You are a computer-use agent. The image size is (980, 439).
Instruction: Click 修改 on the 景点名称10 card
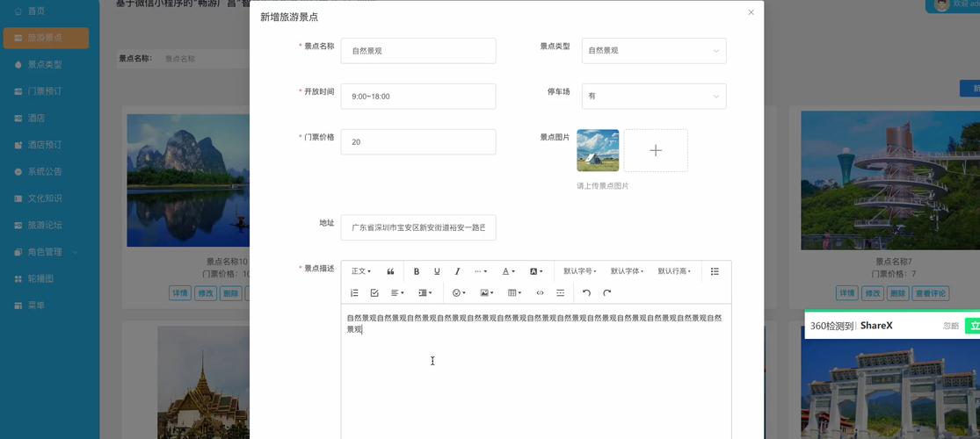click(x=206, y=293)
